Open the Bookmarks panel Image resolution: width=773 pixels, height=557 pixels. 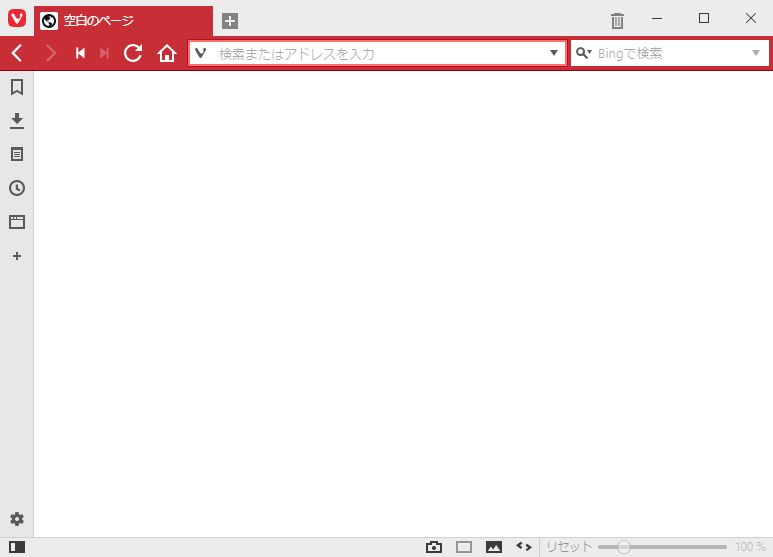[17, 87]
